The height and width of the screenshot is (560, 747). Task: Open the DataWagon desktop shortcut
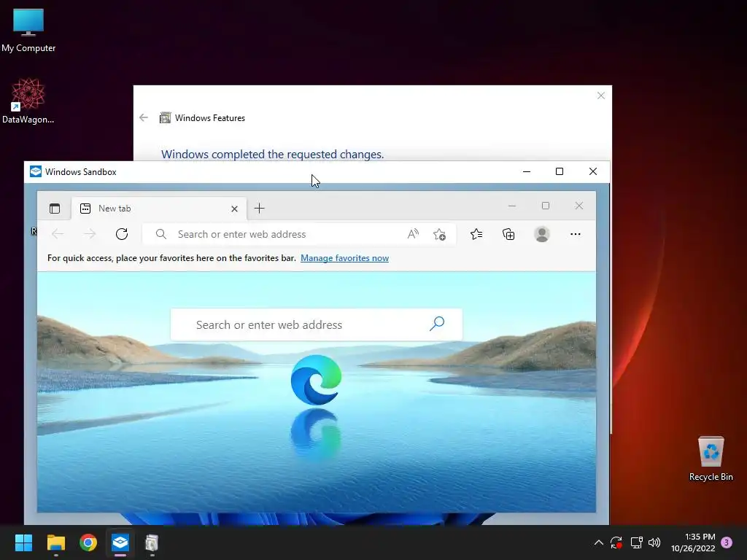(x=28, y=101)
